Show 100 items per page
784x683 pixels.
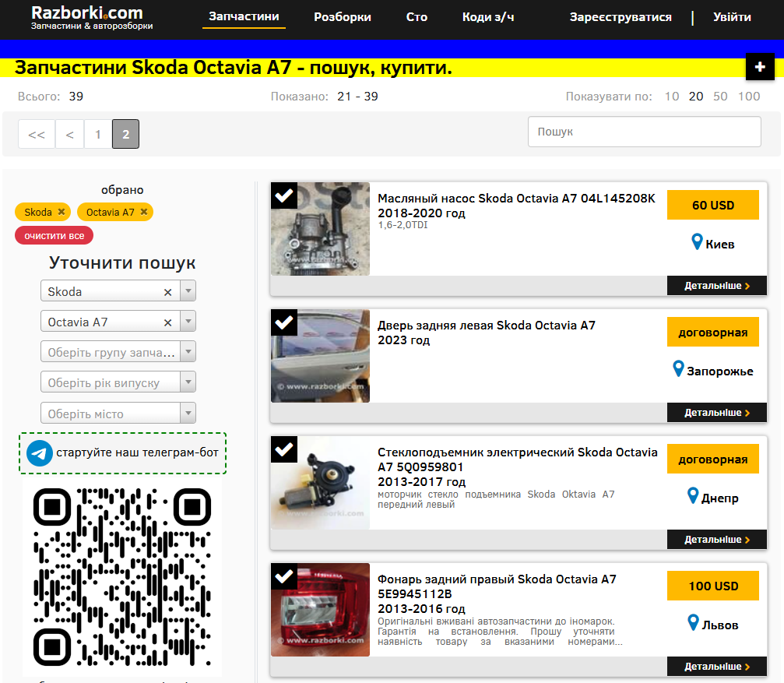pos(749,97)
